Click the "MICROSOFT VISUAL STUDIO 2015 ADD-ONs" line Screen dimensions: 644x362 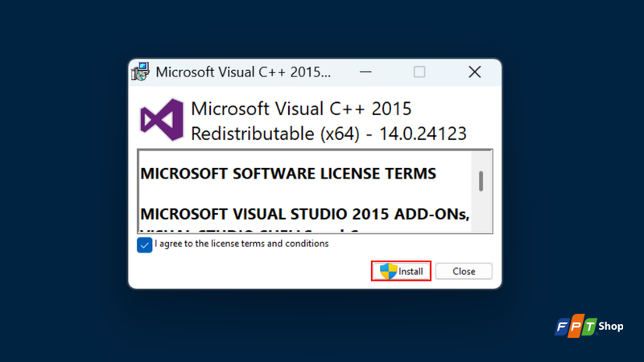pos(305,214)
